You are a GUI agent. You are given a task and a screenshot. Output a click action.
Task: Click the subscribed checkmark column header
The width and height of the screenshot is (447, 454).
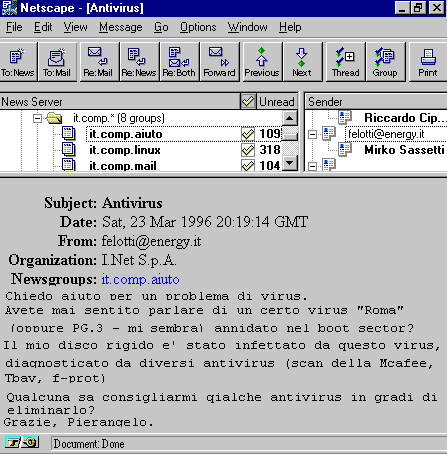248,101
